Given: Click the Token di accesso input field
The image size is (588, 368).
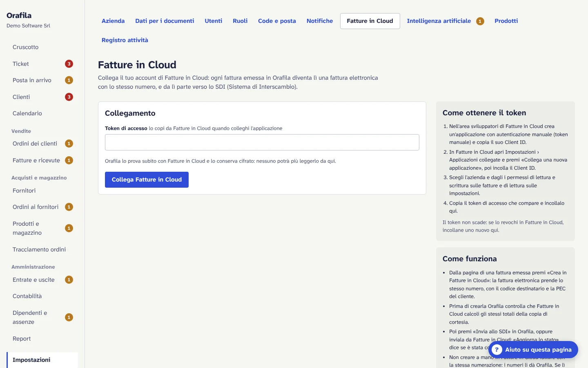Looking at the screenshot, I should (x=262, y=142).
